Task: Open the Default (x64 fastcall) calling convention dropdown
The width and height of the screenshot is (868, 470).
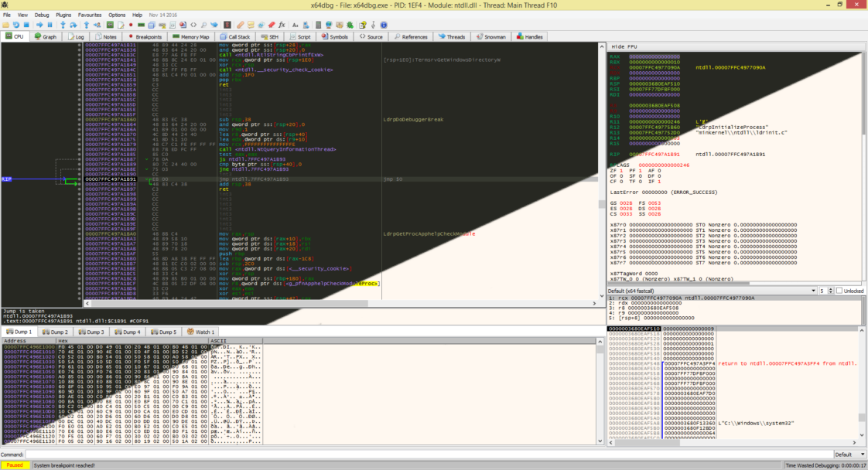Action: (814, 291)
